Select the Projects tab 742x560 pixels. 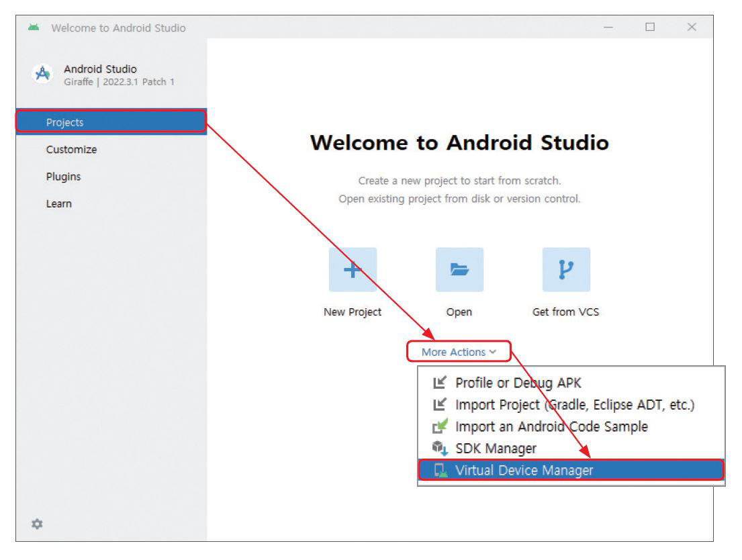pyautogui.click(x=111, y=122)
